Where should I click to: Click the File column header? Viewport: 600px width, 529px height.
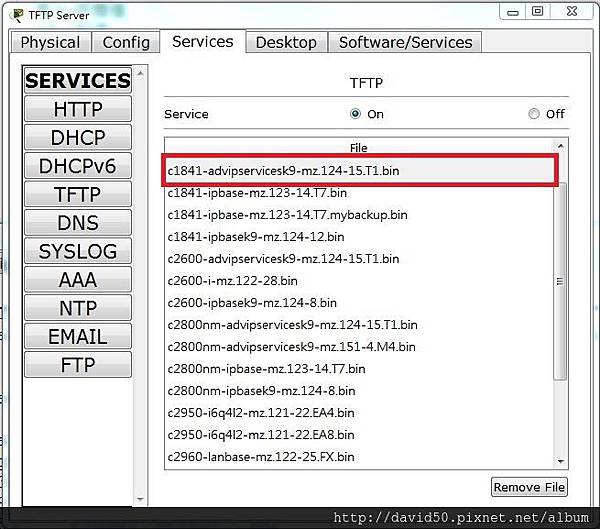pos(359,148)
